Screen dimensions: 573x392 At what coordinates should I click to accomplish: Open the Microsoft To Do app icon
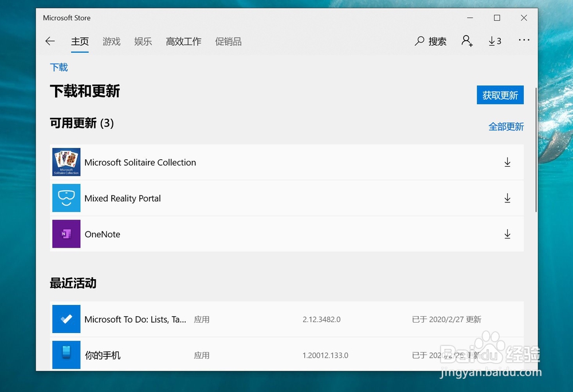pyautogui.click(x=66, y=319)
